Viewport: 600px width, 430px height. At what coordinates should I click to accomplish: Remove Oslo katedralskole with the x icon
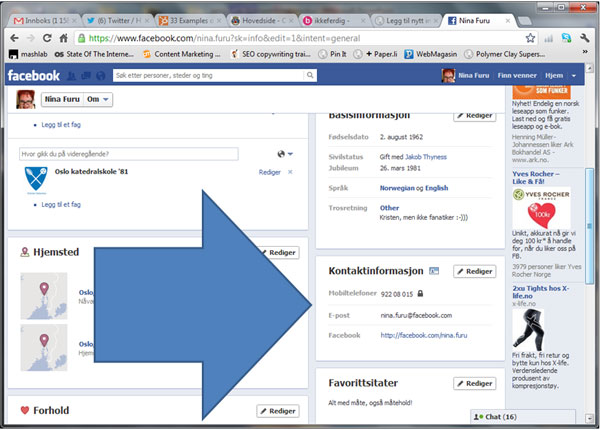point(290,172)
